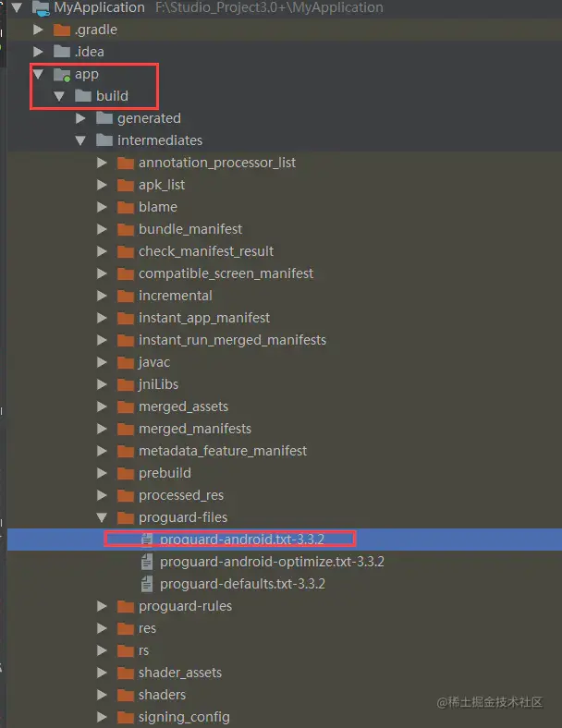The height and width of the screenshot is (728, 562).
Task: Select the signing_config folder label
Action: click(184, 717)
